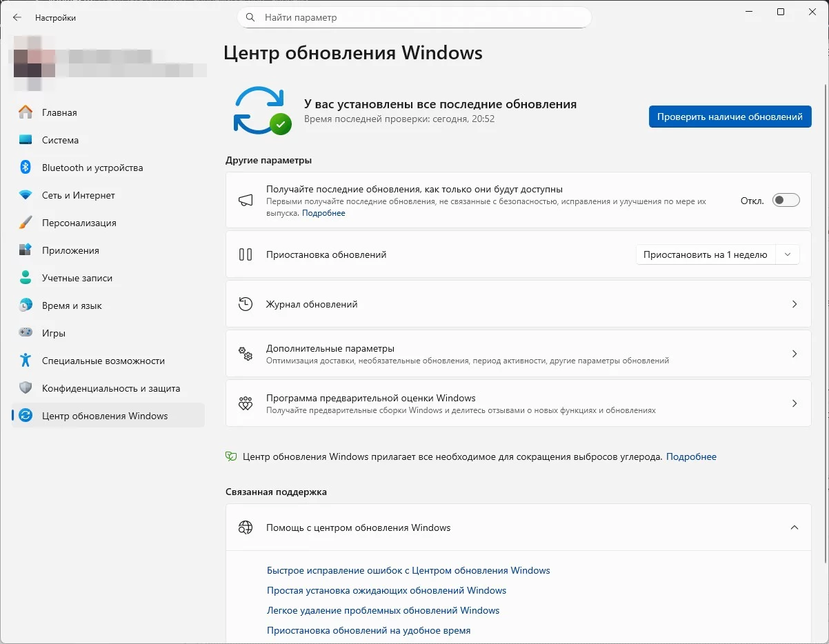This screenshot has height=644, width=829.
Task: Click the Accessibility figure icon
Action: [x=26, y=361]
